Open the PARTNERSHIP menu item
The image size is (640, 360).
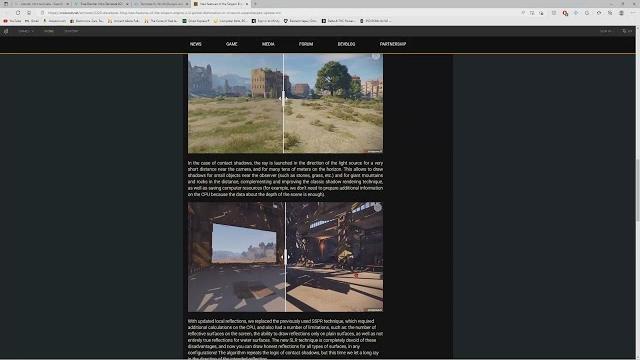[393, 44]
